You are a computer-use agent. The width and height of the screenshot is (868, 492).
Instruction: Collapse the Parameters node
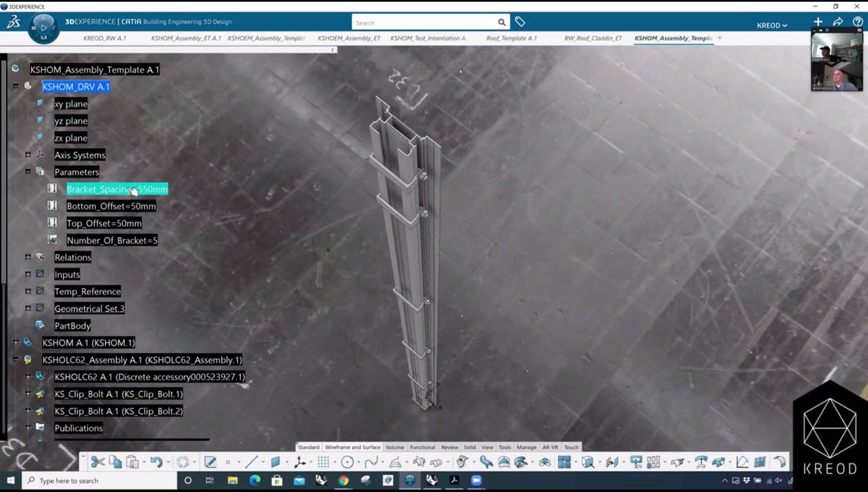click(x=28, y=172)
